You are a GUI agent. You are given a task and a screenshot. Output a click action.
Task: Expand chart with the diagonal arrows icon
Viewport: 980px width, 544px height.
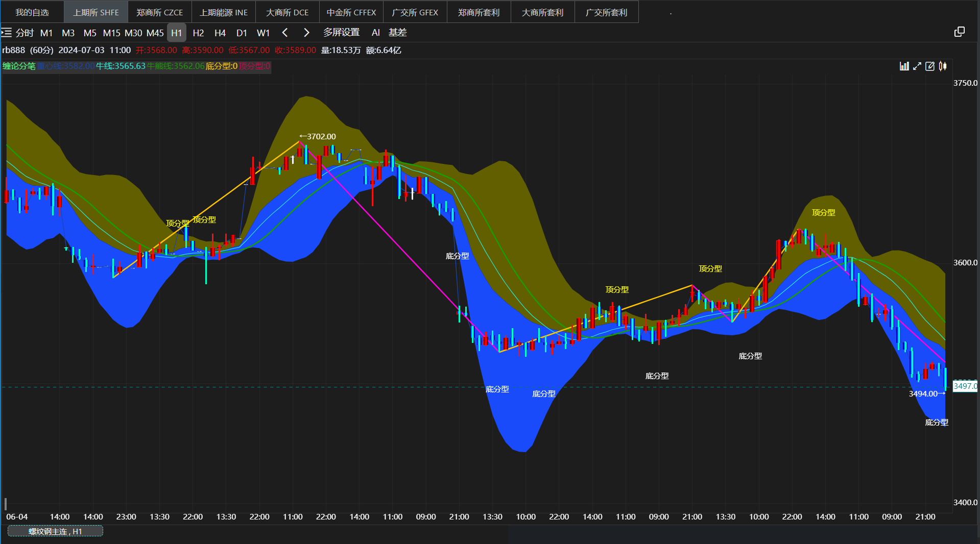coord(917,66)
